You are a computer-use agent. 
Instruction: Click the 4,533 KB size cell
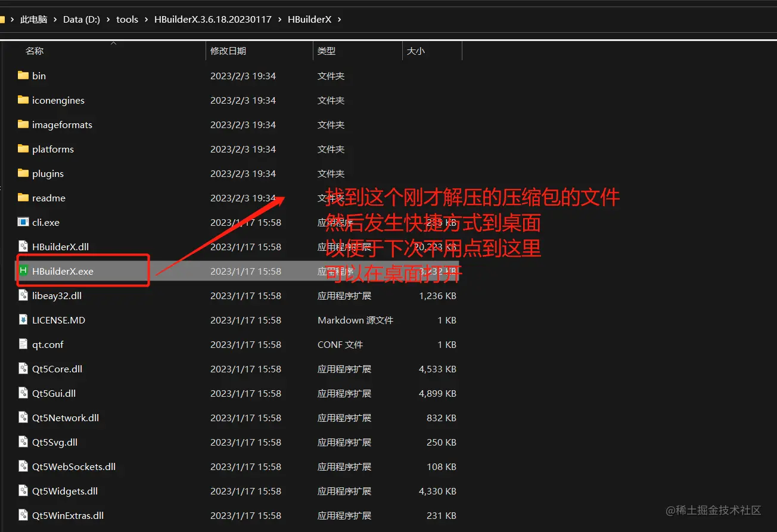tap(437, 369)
